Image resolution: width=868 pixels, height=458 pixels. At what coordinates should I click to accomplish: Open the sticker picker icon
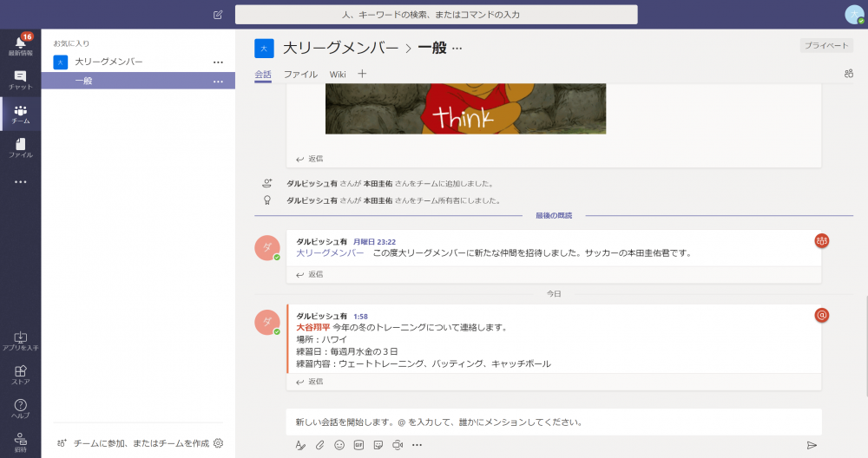pyautogui.click(x=378, y=445)
